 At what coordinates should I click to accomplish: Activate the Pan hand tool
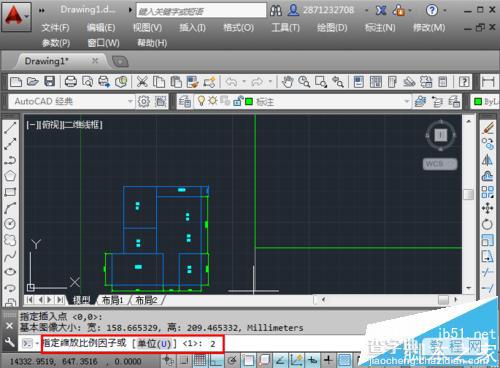[x=287, y=82]
